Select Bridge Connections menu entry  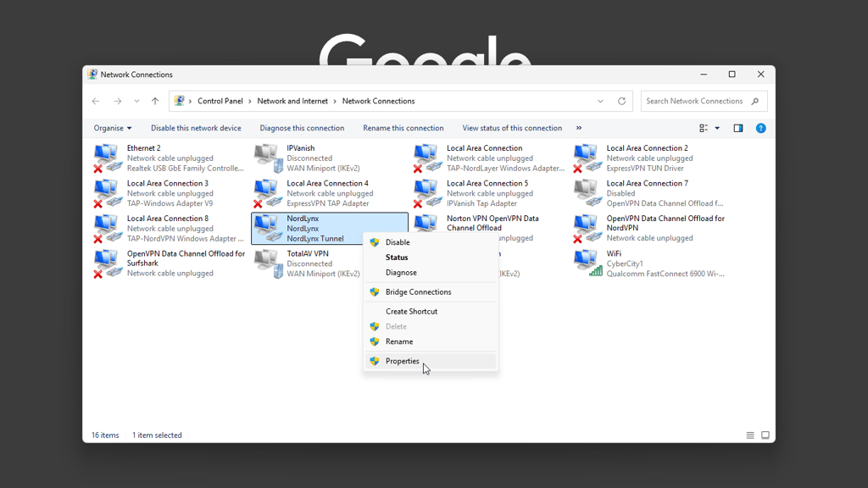click(431, 292)
